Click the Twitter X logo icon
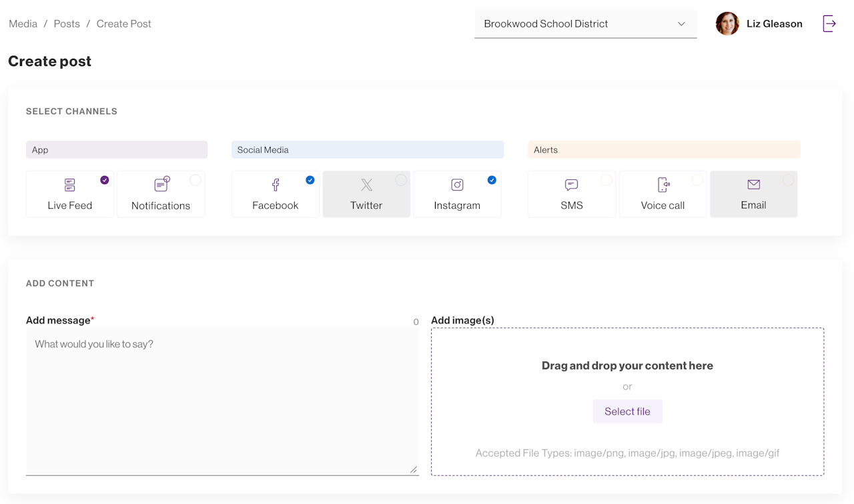Viewport: 854px width, 504px height. (x=366, y=185)
